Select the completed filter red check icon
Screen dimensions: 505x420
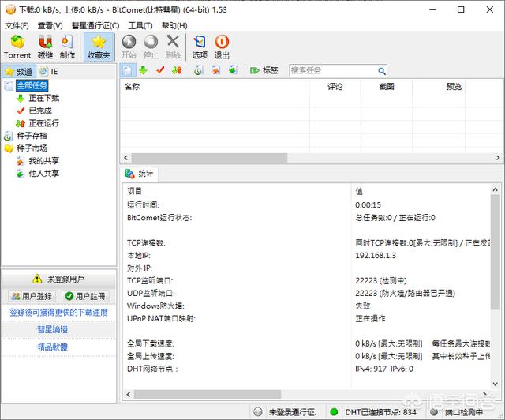point(160,70)
